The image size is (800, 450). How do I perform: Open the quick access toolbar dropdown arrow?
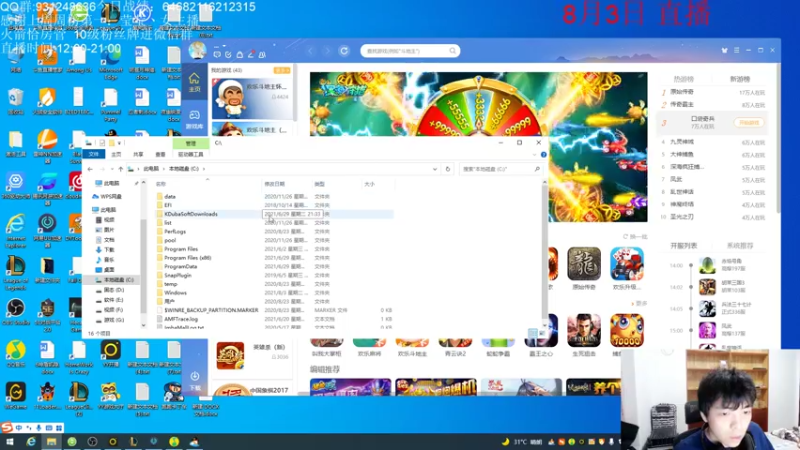coord(119,143)
